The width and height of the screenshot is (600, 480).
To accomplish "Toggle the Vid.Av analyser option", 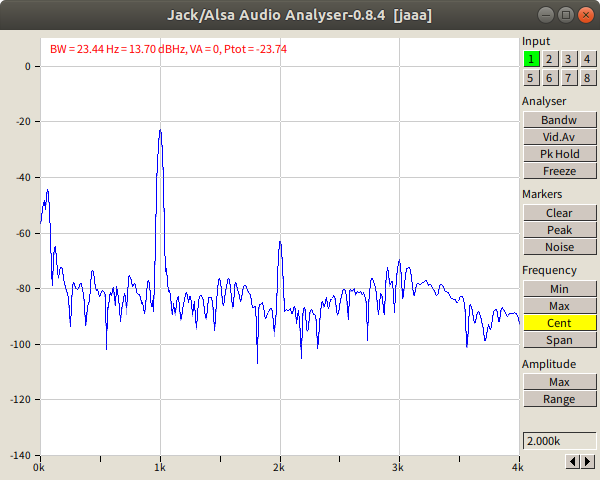I will coord(559,137).
